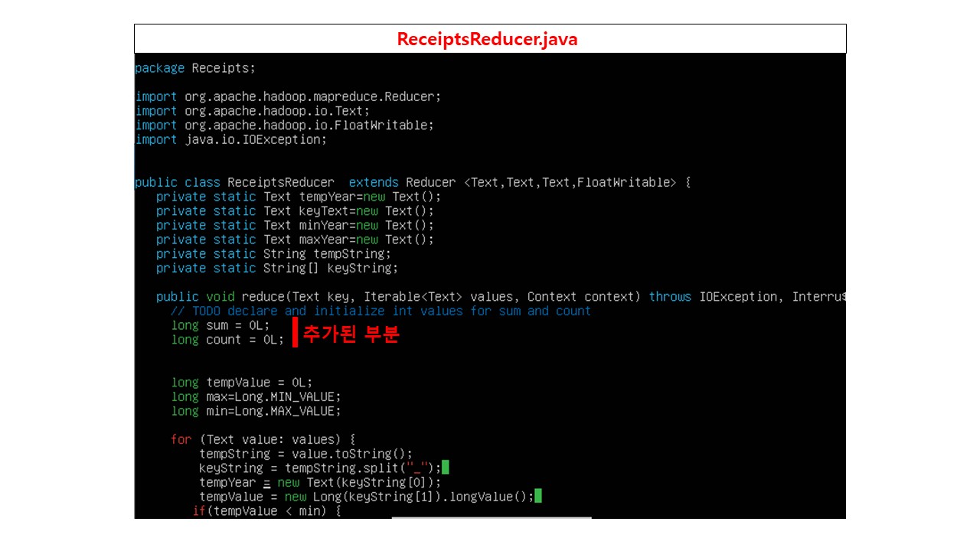This screenshot has height=551, width=980.
Task: Click the tempYear = new Text(keyString[0]) line
Action: click(x=320, y=483)
